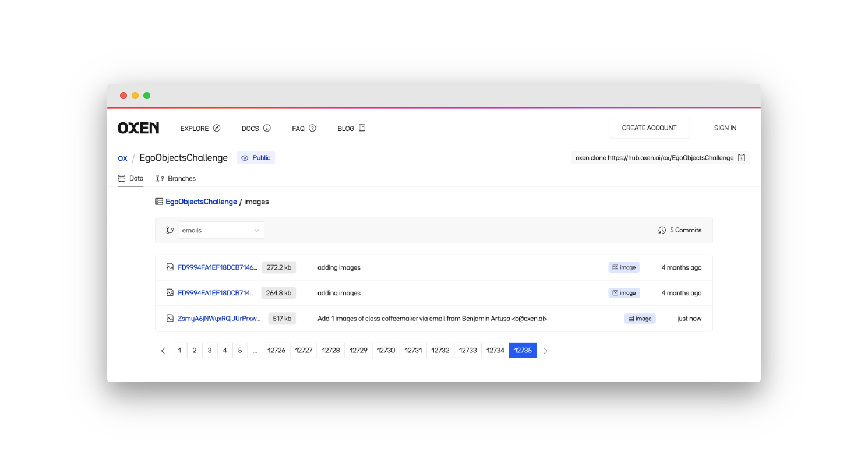
Task: Click the green window maximize button
Action: (x=147, y=96)
